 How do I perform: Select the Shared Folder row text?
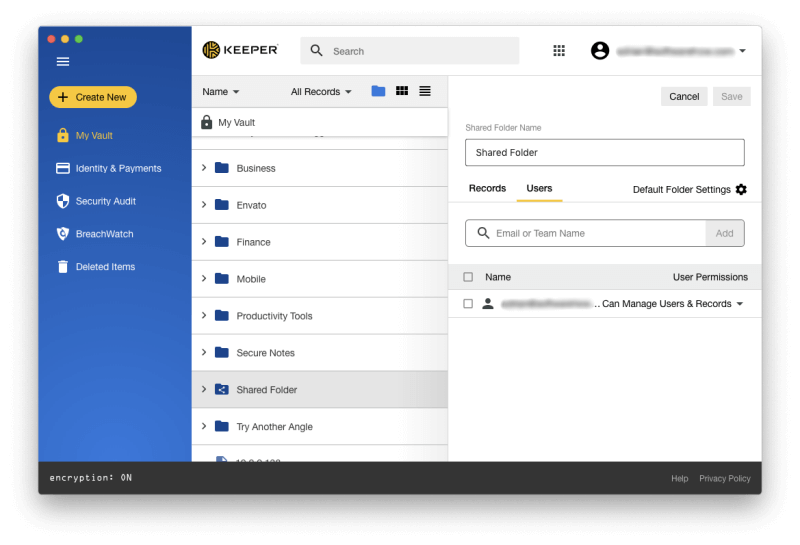coord(266,389)
